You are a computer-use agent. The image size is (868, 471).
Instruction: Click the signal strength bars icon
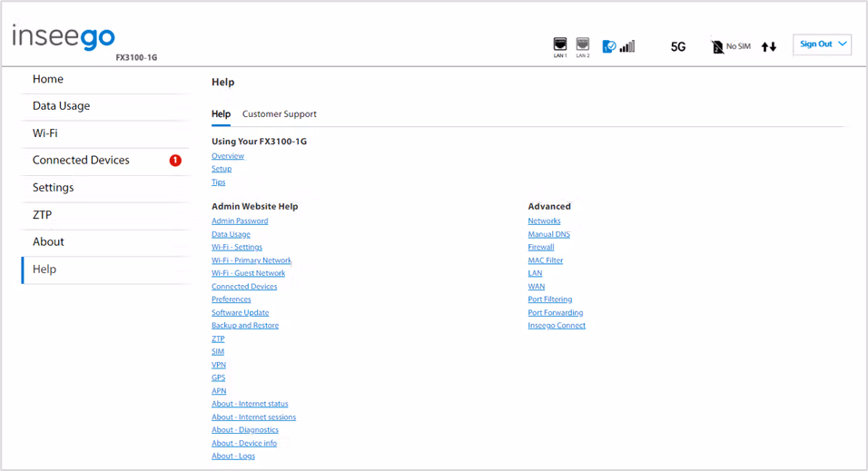(627, 46)
